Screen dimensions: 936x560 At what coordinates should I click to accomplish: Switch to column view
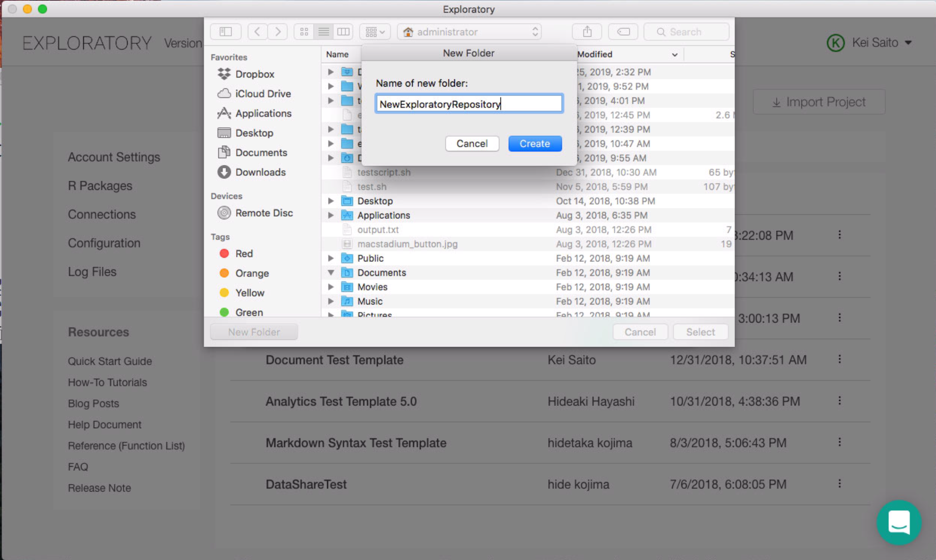pyautogui.click(x=343, y=32)
